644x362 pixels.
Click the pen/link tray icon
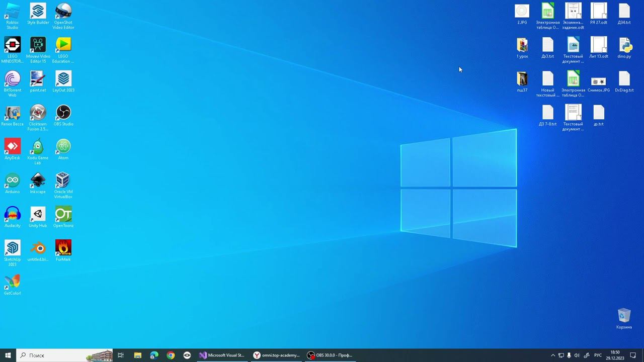tap(586, 355)
